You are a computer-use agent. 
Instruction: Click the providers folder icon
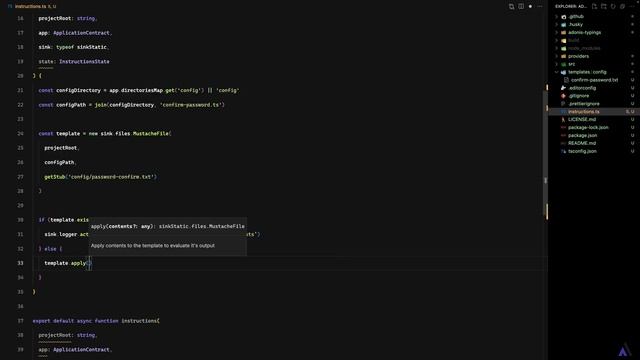coord(564,56)
